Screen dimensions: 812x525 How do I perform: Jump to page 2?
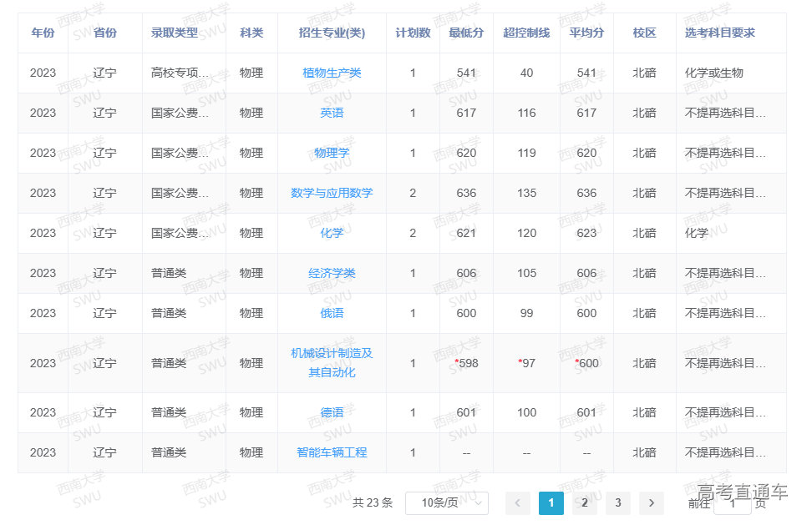585,502
